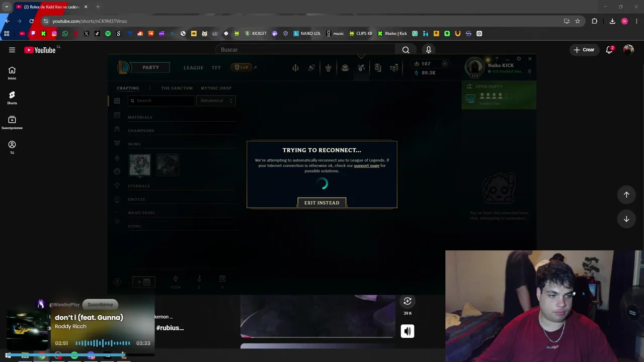Click the Riot Points plus button

[444, 64]
